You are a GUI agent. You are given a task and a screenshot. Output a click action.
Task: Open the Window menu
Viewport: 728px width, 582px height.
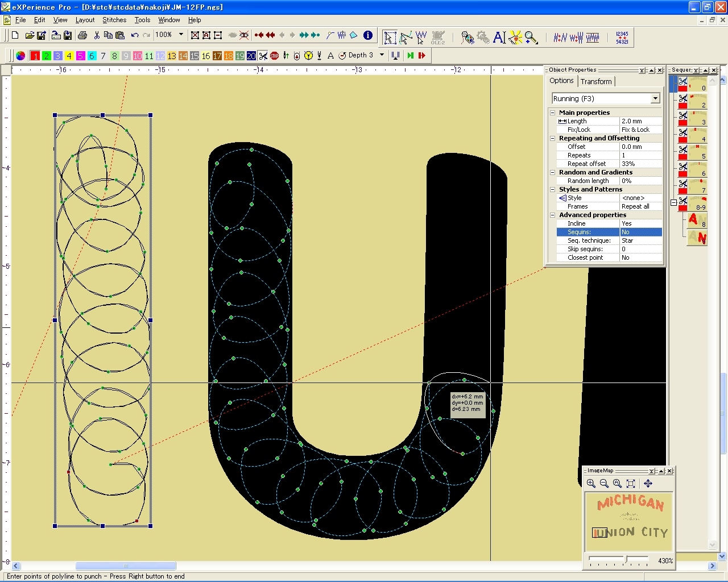pyautogui.click(x=169, y=20)
